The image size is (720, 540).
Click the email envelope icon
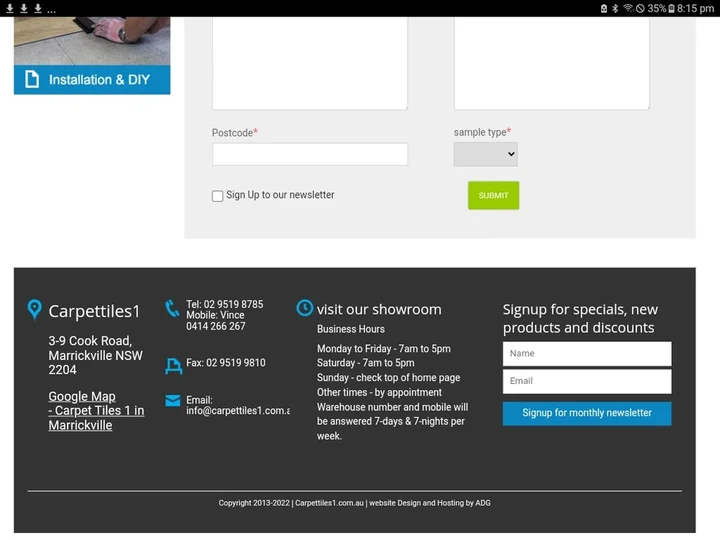click(173, 401)
